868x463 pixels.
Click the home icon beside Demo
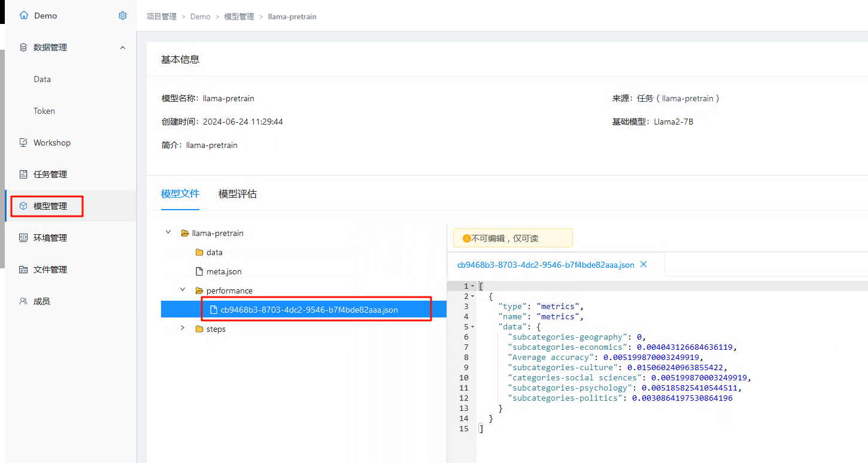tap(24, 16)
